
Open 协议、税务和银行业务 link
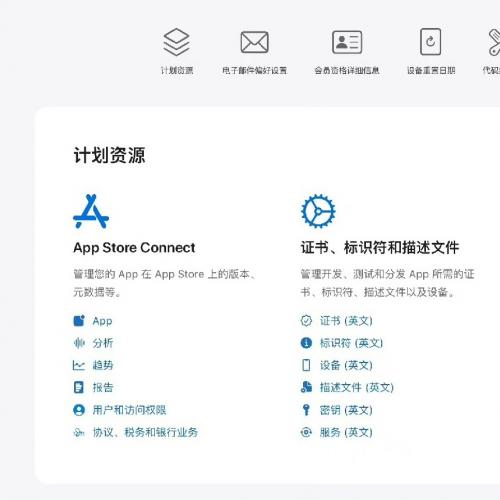(x=145, y=432)
